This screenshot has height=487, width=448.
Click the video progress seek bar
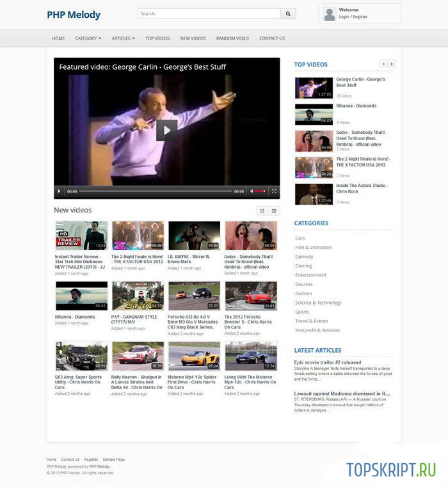tap(156, 191)
